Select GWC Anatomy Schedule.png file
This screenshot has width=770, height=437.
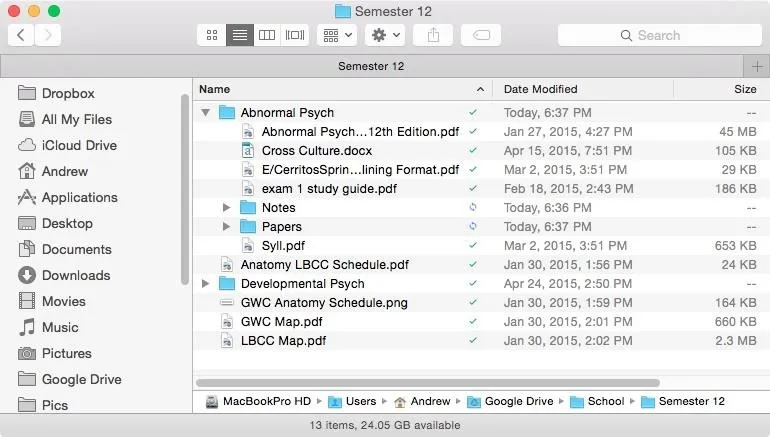pyautogui.click(x=324, y=303)
